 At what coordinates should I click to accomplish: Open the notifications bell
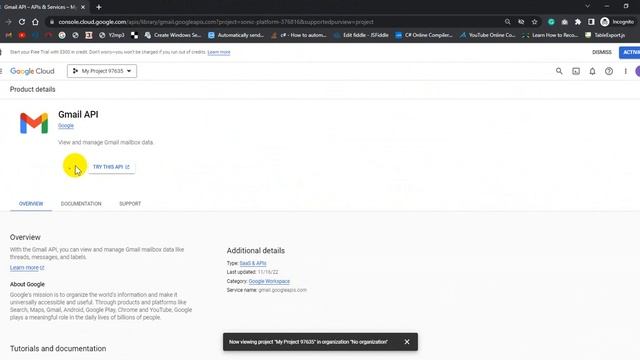point(592,71)
